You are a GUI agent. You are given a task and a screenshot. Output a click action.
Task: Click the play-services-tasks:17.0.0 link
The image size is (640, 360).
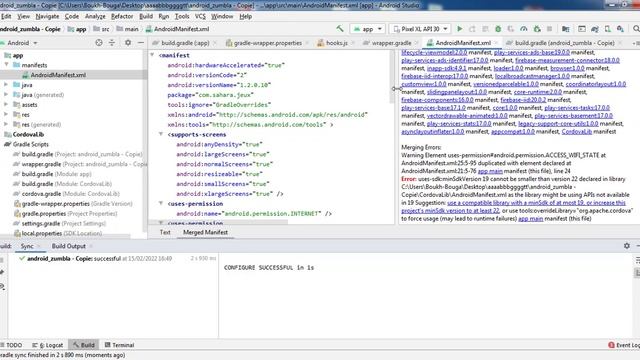point(577,108)
